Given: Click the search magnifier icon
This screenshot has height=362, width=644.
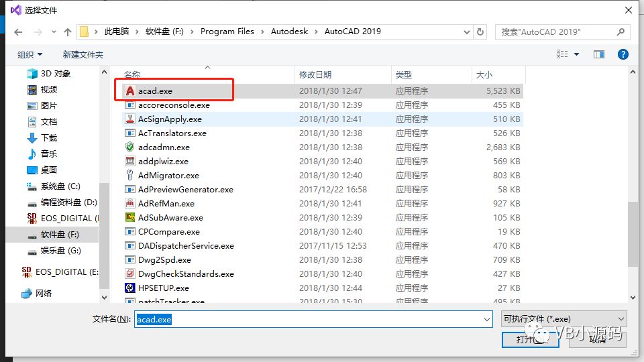Looking at the screenshot, I should click(621, 32).
